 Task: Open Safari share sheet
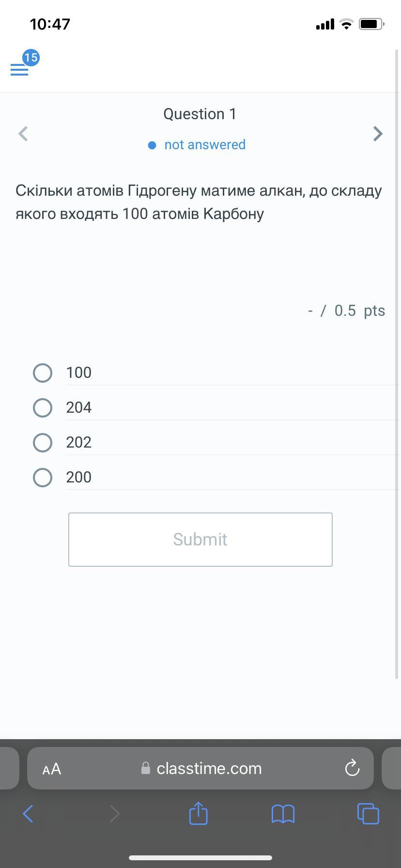pos(198,813)
